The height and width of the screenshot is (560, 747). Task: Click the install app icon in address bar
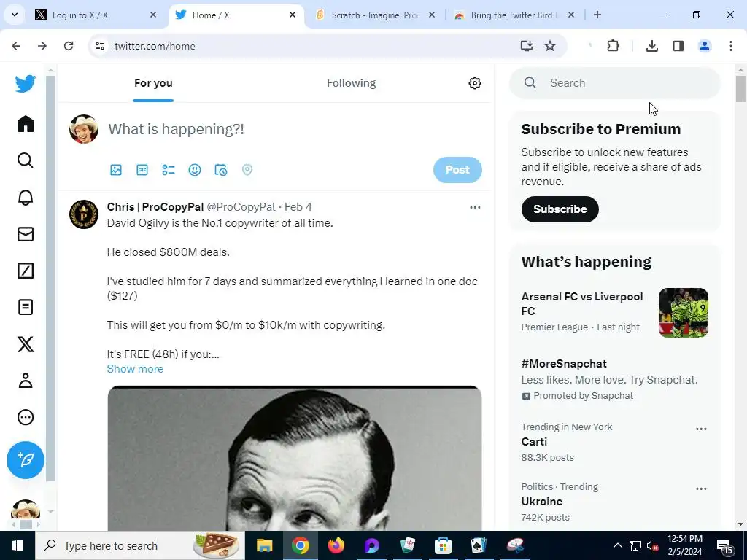point(526,46)
